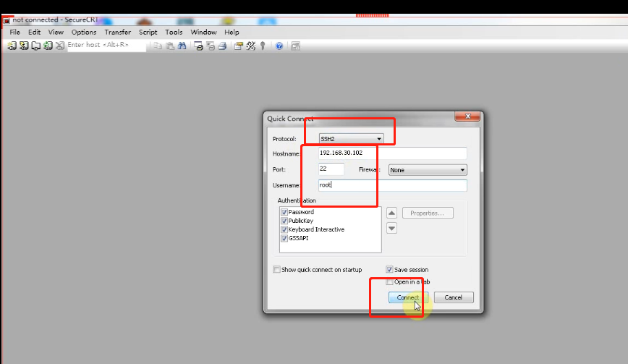Toggle the Password authentication checkbox

coord(284,212)
